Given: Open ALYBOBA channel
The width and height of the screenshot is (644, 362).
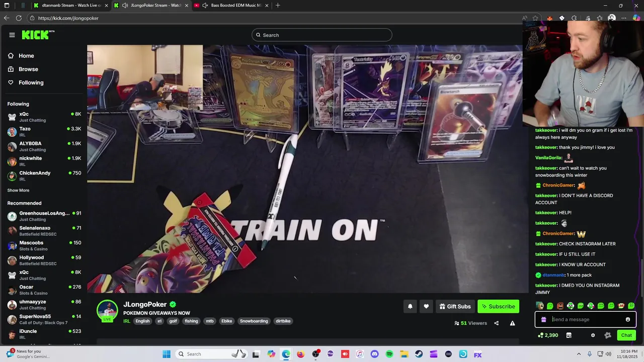Looking at the screenshot, I should click(x=44, y=146).
